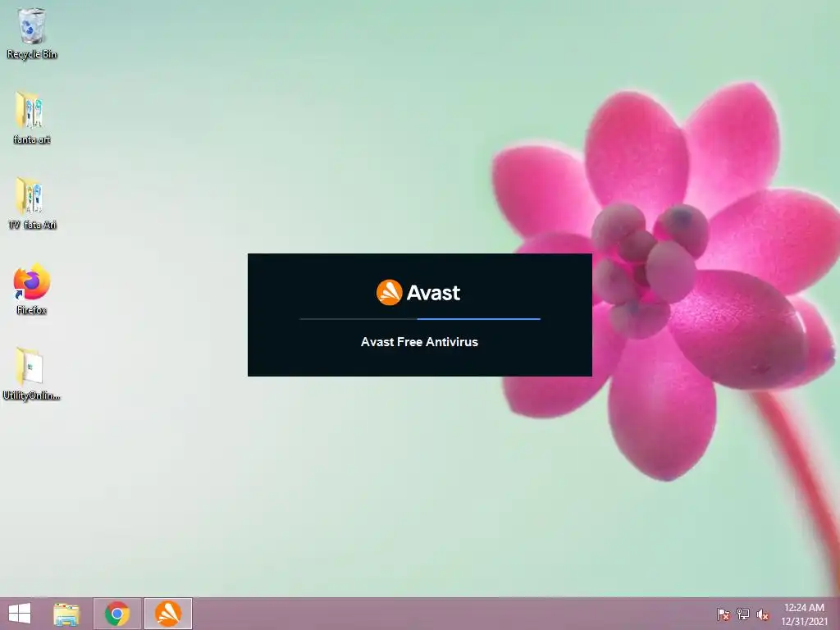The width and height of the screenshot is (840, 630).
Task: Click the Recycle Bin label text
Action: [32, 54]
